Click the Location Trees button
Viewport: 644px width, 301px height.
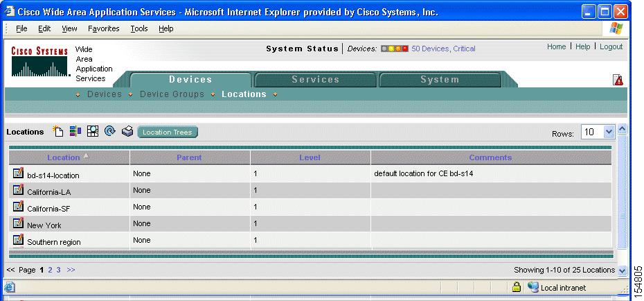tap(168, 132)
